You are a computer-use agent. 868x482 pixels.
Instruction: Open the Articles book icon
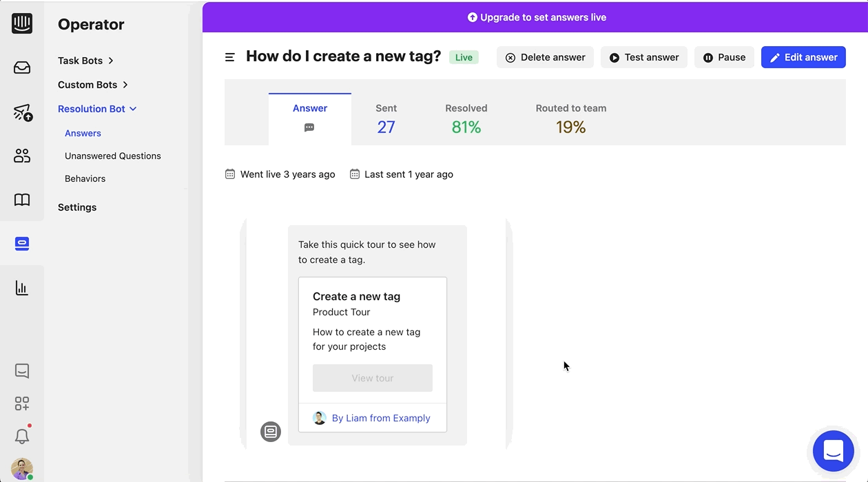pos(22,200)
